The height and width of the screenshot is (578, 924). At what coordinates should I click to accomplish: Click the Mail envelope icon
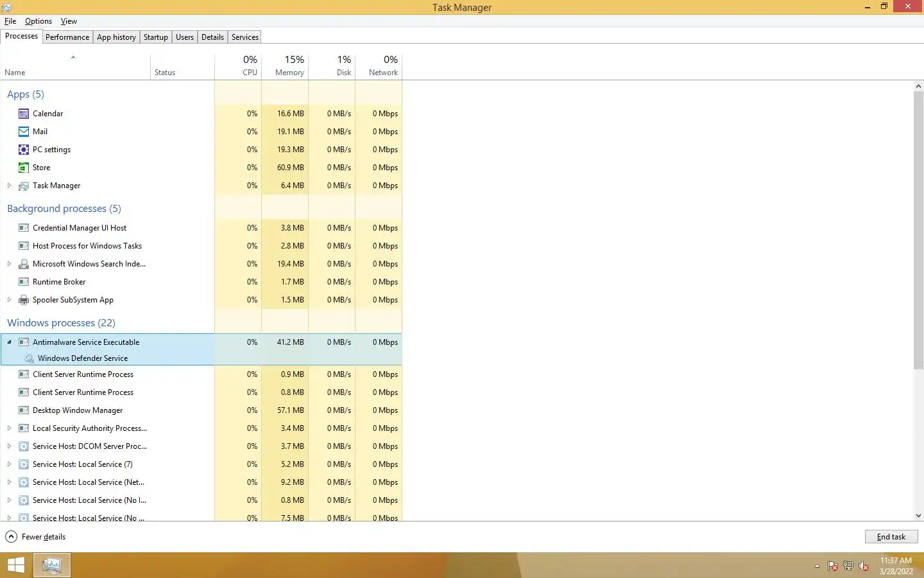pyautogui.click(x=24, y=132)
